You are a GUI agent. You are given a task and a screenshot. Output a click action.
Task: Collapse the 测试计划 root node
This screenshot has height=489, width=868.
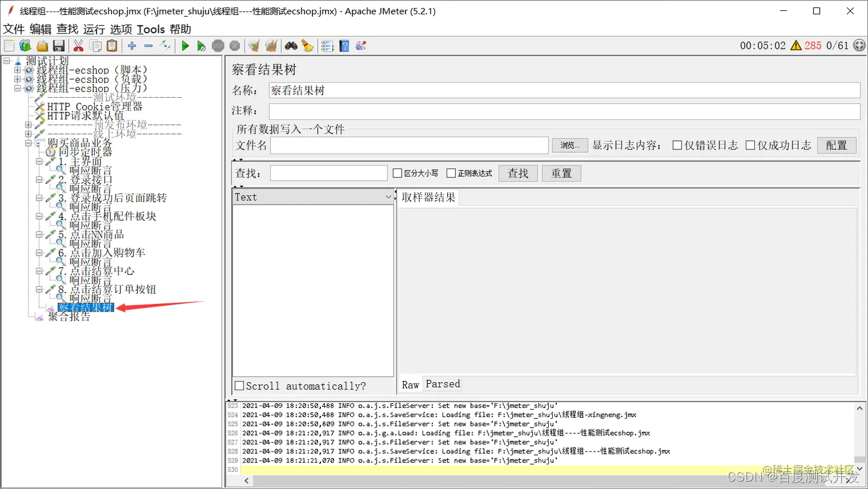click(6, 60)
